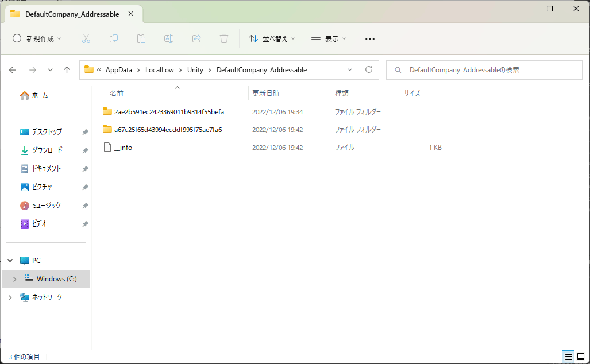The height and width of the screenshot is (364, 590).
Task: Click LocalLow in the breadcrumb path
Action: [x=160, y=70]
